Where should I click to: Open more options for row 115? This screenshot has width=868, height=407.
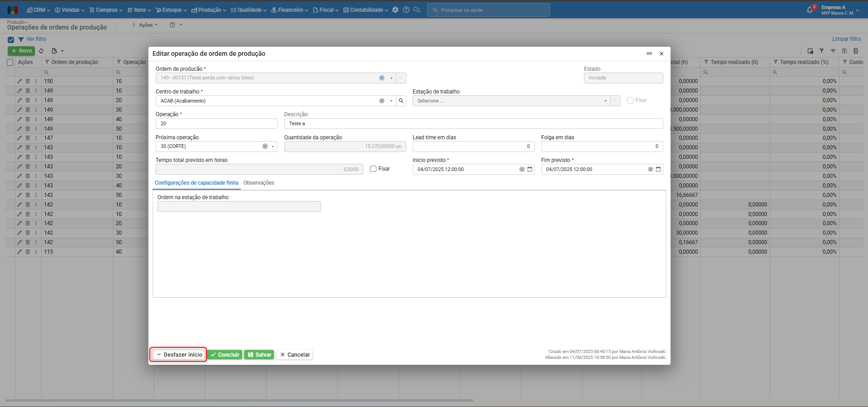[36, 252]
